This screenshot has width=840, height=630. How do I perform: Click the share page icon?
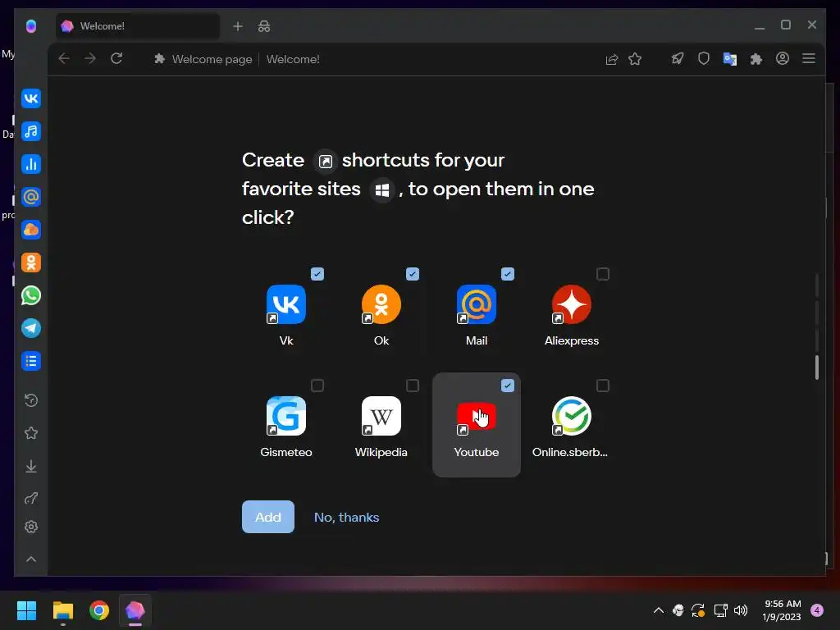pos(612,59)
